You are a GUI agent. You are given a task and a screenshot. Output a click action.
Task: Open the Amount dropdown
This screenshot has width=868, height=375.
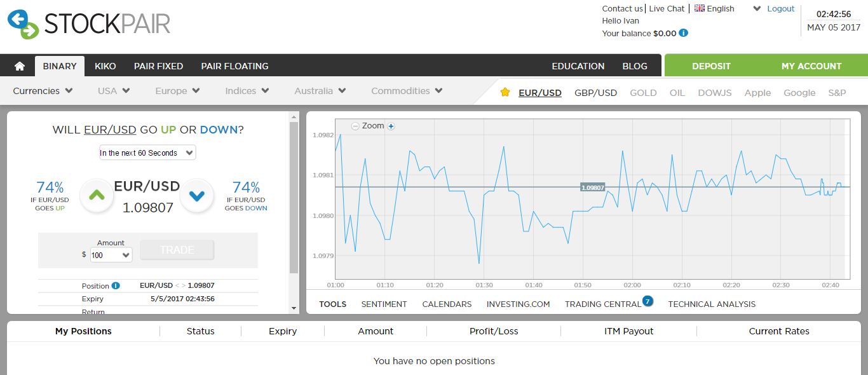pos(111,255)
